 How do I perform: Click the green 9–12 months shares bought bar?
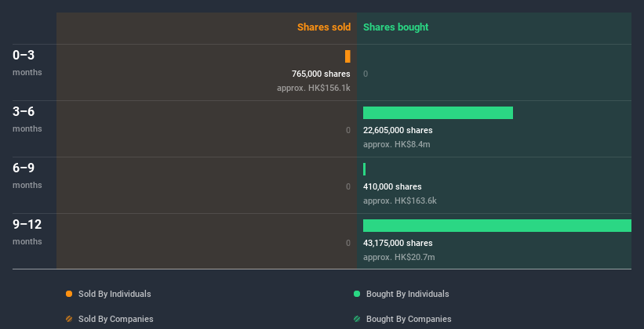click(x=497, y=226)
